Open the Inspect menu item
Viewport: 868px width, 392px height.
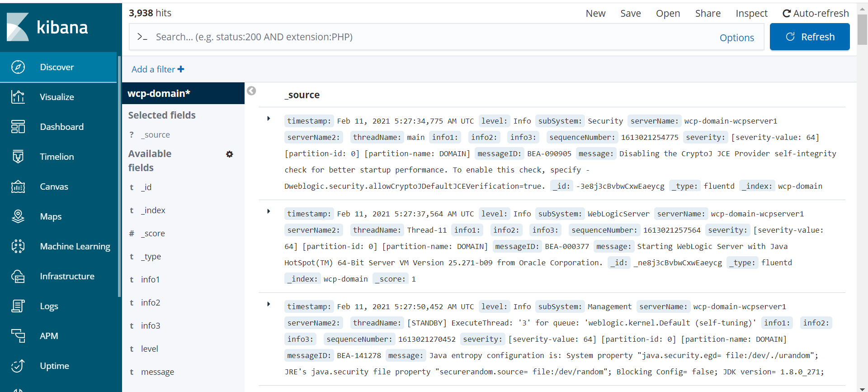point(751,14)
